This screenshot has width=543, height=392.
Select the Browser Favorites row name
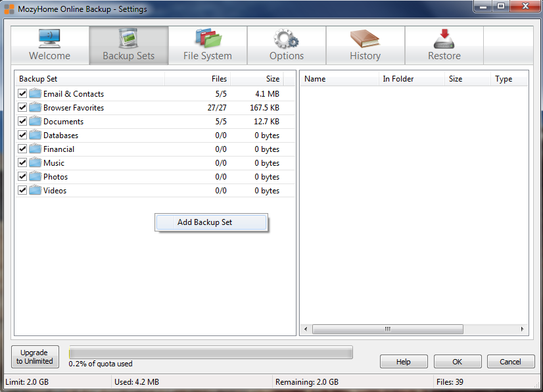point(74,108)
